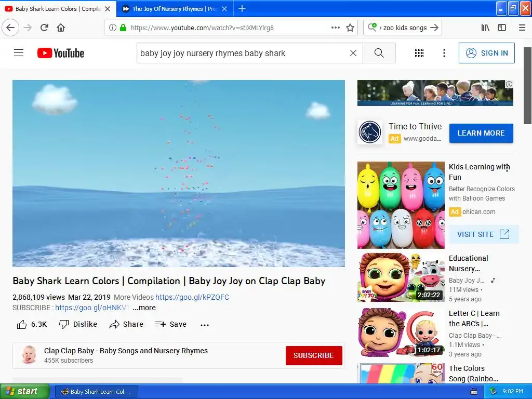532x399 pixels.
Task: Open Clap Clap Baby channel name link
Action: (x=126, y=351)
